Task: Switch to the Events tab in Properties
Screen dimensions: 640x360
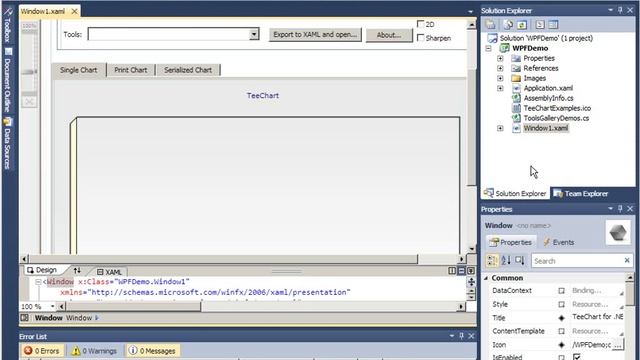Action: pyautogui.click(x=558, y=242)
